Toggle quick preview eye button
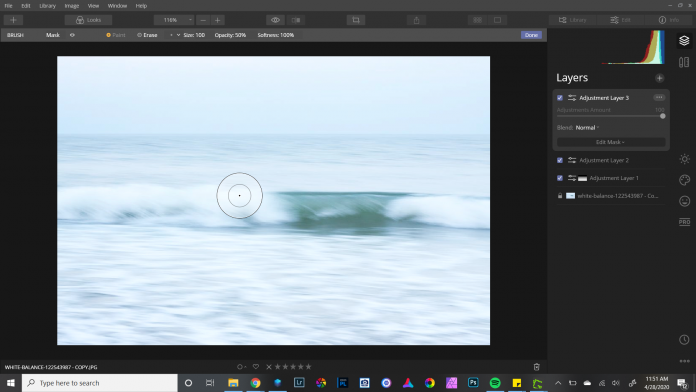Viewport: 696px width, 392px height. point(275,20)
